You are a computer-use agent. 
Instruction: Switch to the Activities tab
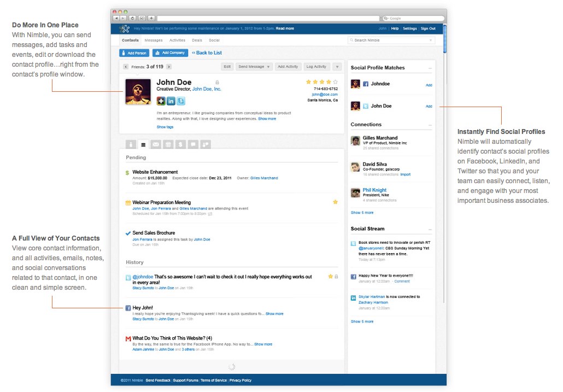point(178,40)
